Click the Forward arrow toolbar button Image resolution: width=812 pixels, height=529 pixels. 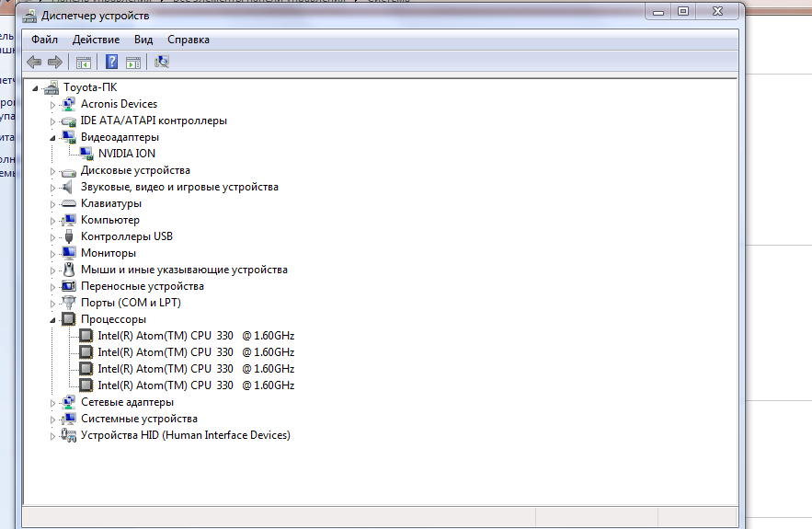(55, 62)
